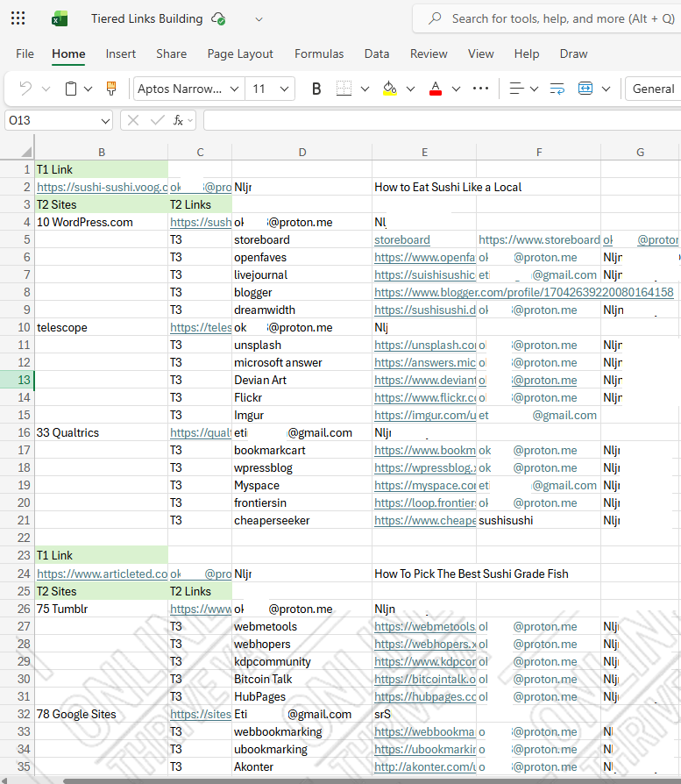Click the Search for tools search box
Viewport: 681px width, 784px height.
pyautogui.click(x=547, y=19)
